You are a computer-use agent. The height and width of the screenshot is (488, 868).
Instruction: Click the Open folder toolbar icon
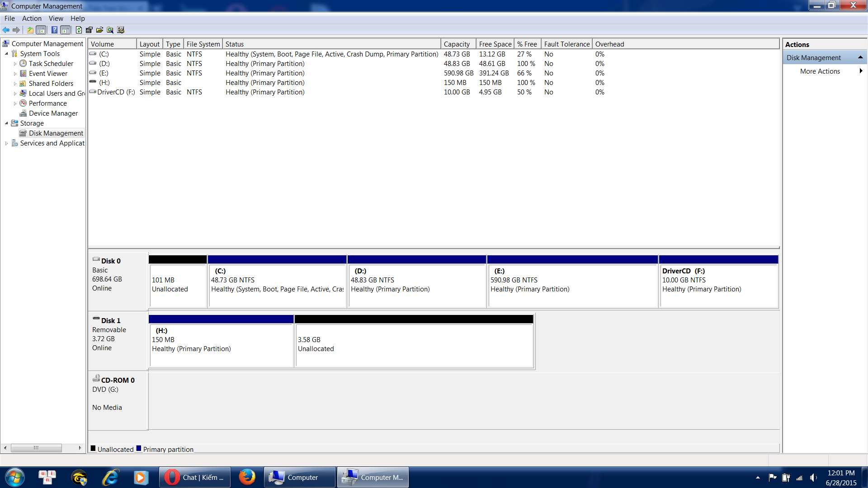pos(99,30)
